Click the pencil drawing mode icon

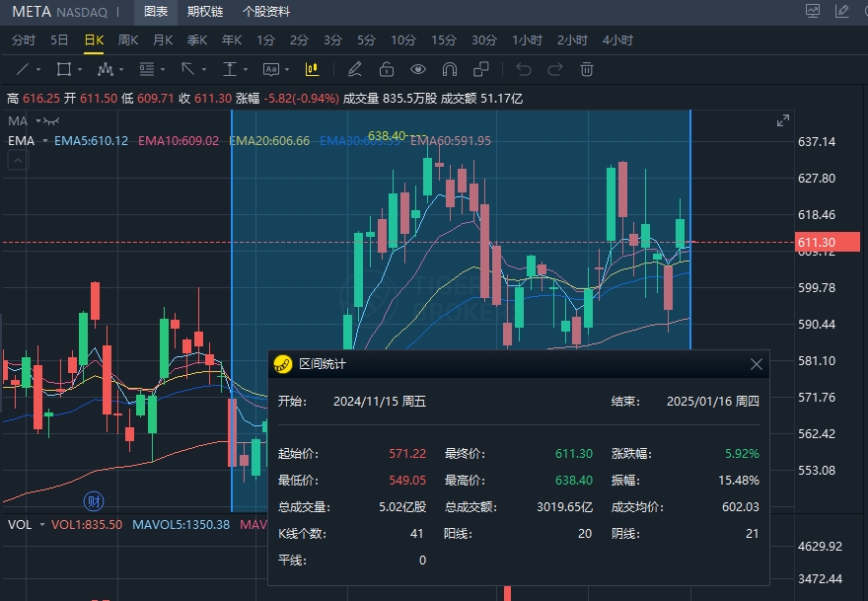[x=354, y=69]
